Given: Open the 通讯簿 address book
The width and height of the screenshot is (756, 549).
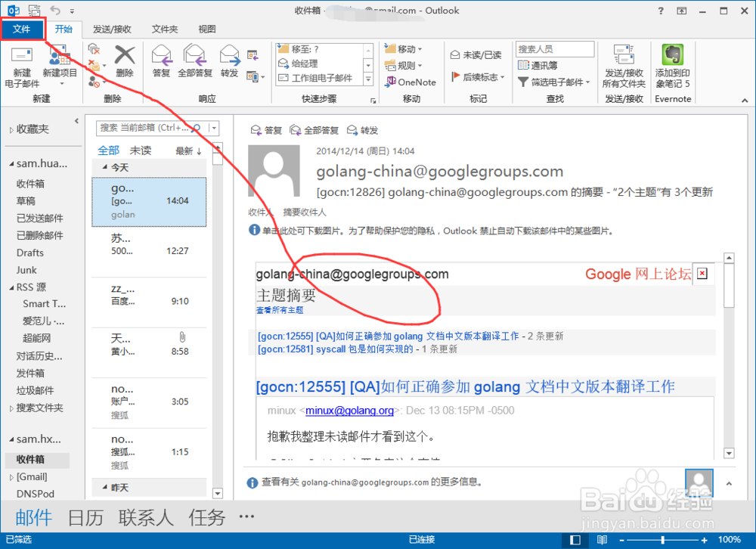Looking at the screenshot, I should 538,65.
